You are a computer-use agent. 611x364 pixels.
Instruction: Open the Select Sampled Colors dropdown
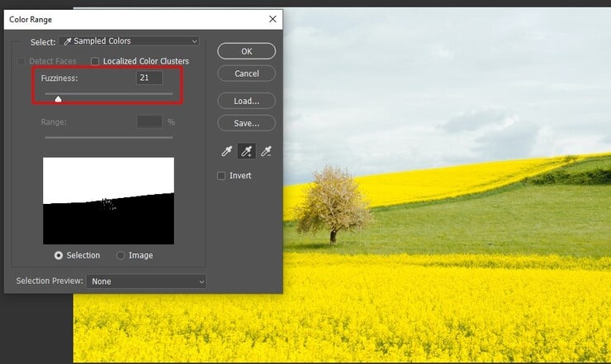[130, 41]
